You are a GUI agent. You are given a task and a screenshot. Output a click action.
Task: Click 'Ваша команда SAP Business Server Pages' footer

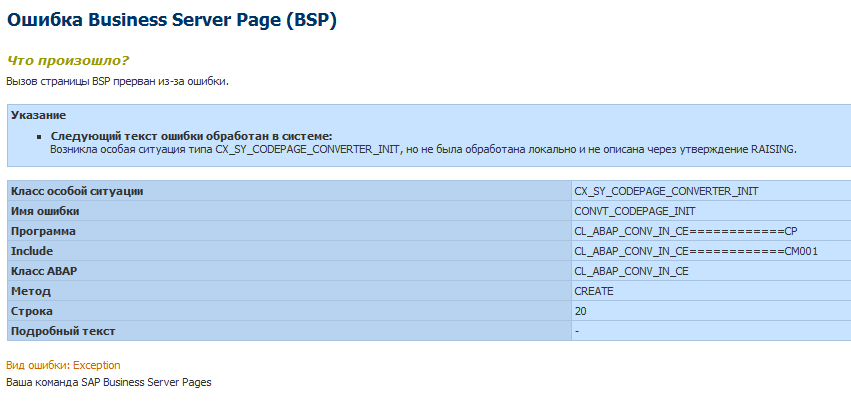coord(109,382)
